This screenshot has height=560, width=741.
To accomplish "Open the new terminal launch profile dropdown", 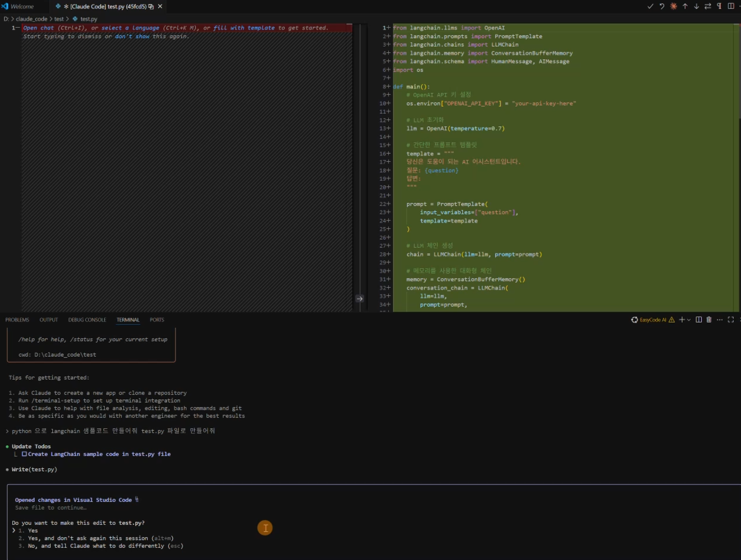I will pyautogui.click(x=689, y=320).
